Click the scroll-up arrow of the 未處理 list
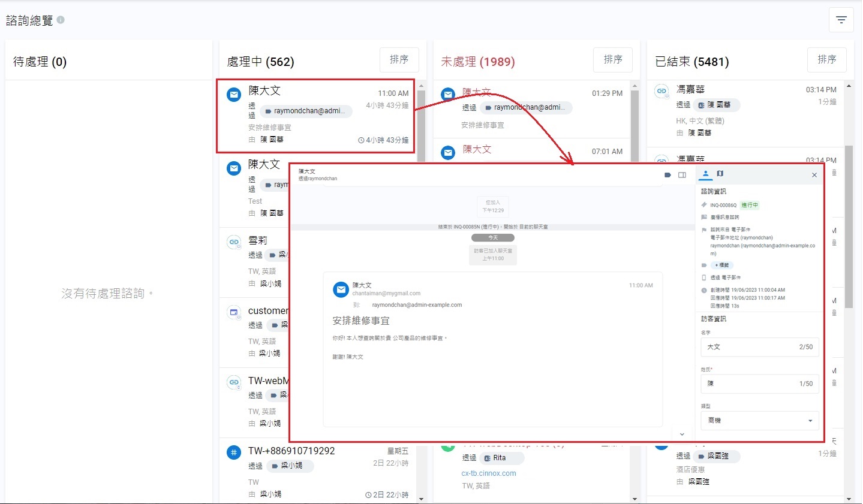Screen dimensions: 863x504 tap(635, 86)
